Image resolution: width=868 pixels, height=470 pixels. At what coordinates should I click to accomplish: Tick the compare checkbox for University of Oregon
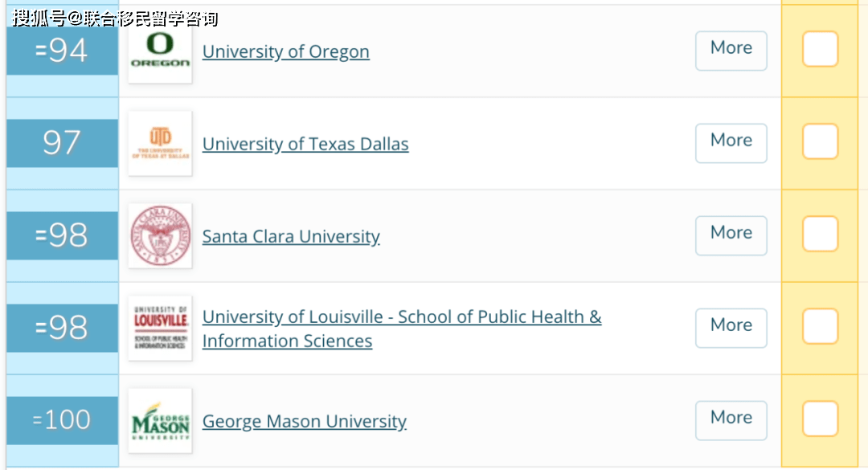tap(820, 49)
